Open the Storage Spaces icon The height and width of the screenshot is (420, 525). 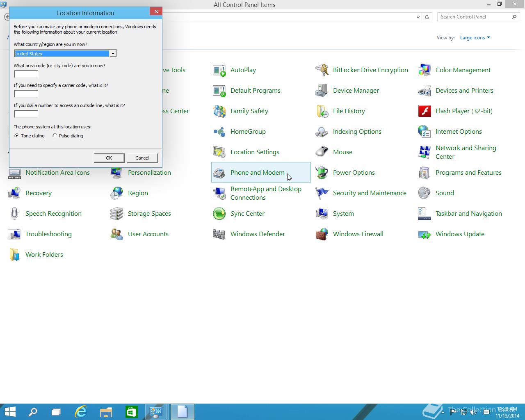pos(117,214)
